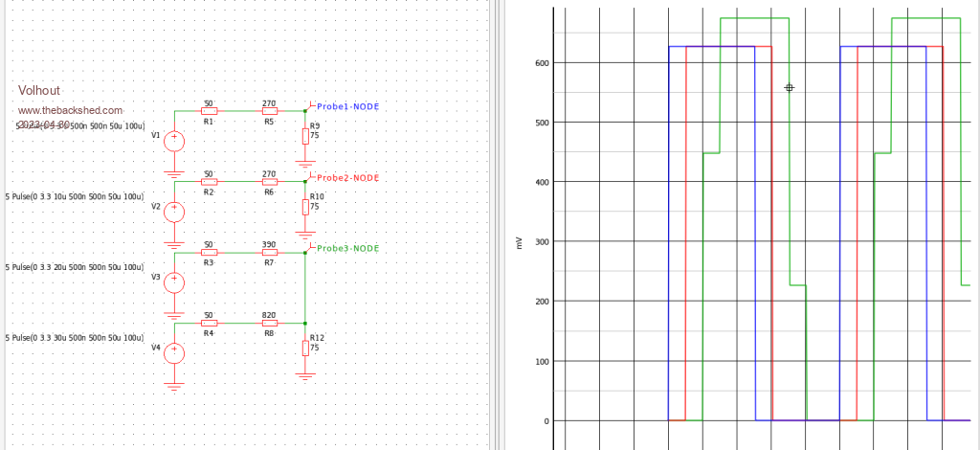Select the 390 ohm resistor R7
This screenshot has height=450, width=980.
pos(269,253)
